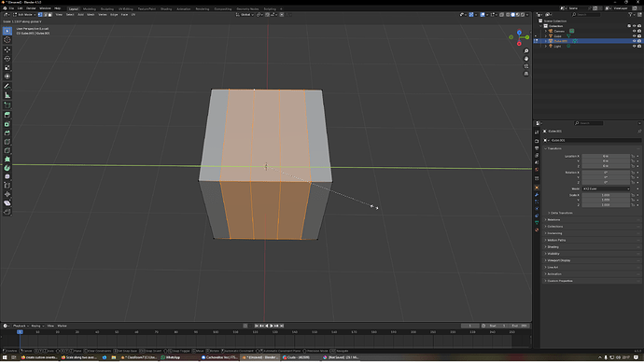This screenshot has width=644, height=362.
Task: Toggle camera view icon in viewport
Action: 526,66
